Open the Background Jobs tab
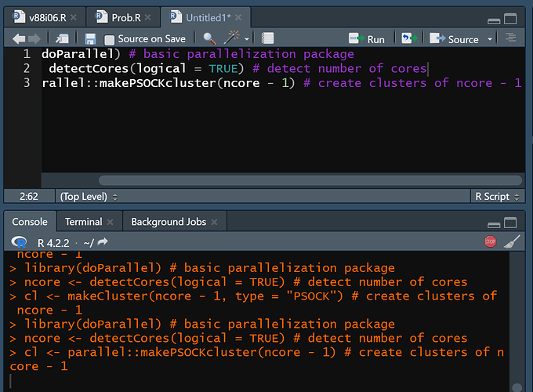Image resolution: width=533 pixels, height=392 pixels. 169,222
